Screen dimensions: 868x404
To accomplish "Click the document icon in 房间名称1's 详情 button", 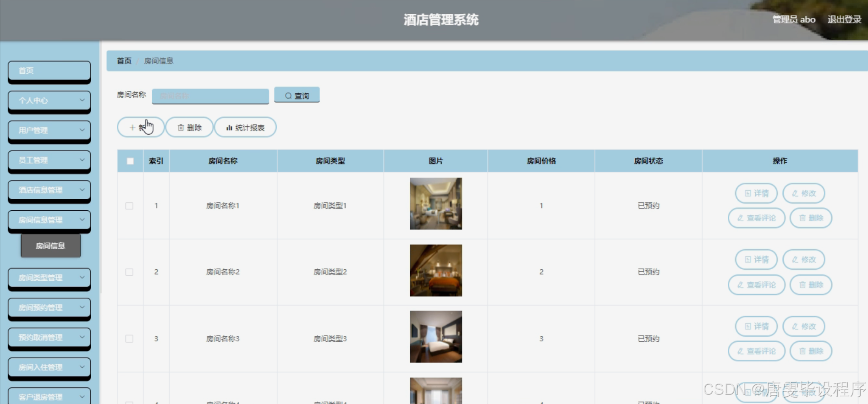I will [x=747, y=193].
